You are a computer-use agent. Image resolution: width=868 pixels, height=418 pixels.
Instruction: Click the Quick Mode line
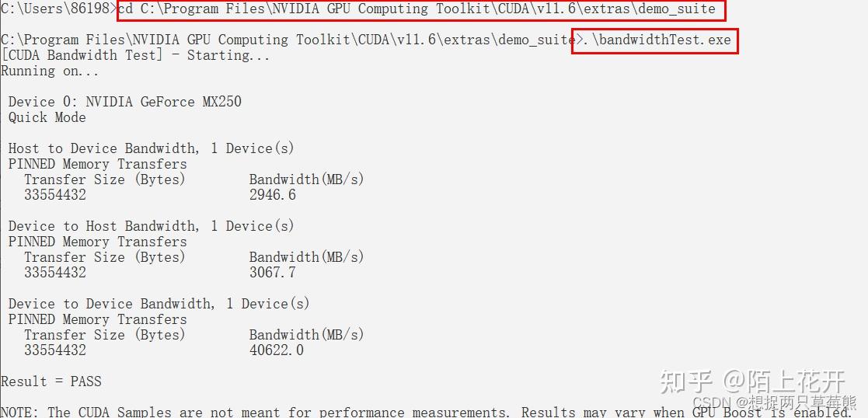click(47, 117)
